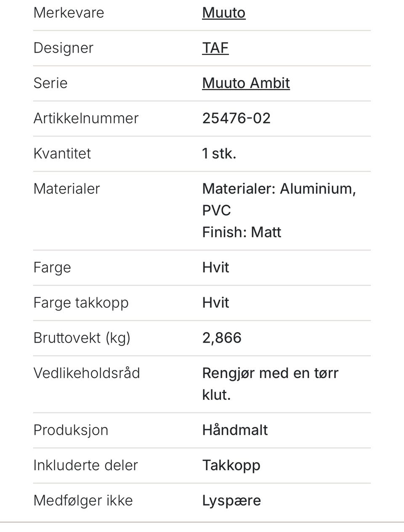Click the Bruttovekt (kg) label
This screenshot has height=532, width=404.
click(x=82, y=338)
